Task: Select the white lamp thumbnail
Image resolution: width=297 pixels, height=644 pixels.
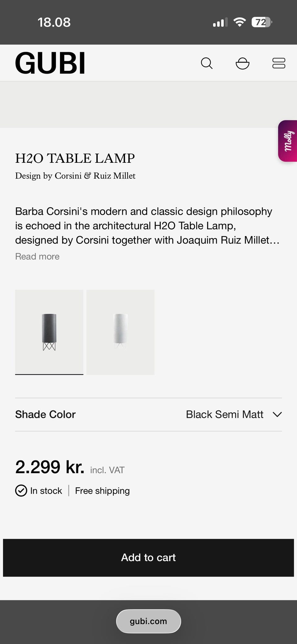Action: (x=120, y=332)
